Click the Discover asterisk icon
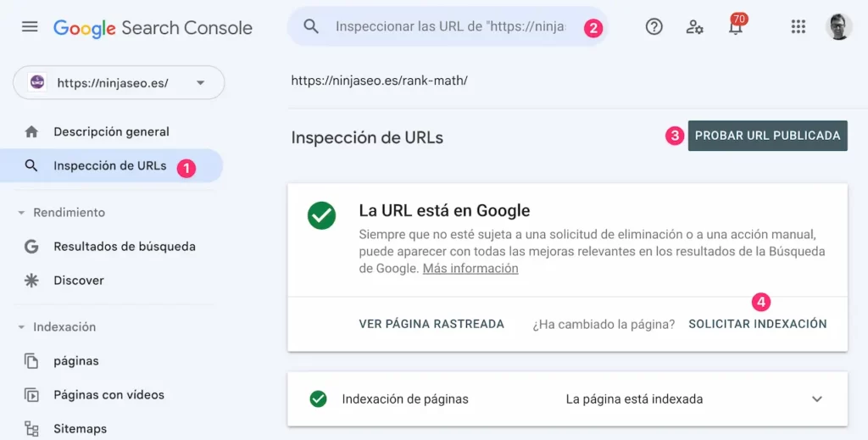Viewport: 868px width, 440px height. [31, 280]
